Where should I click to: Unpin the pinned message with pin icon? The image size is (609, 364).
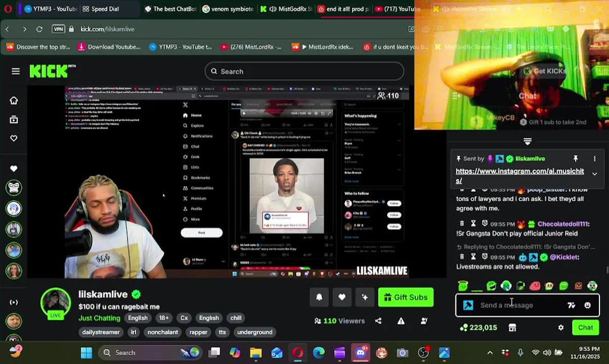pyautogui.click(x=575, y=159)
